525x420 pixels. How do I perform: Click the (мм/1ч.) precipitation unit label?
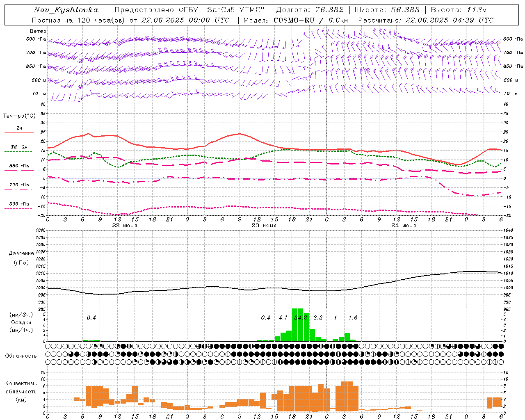[21, 330]
